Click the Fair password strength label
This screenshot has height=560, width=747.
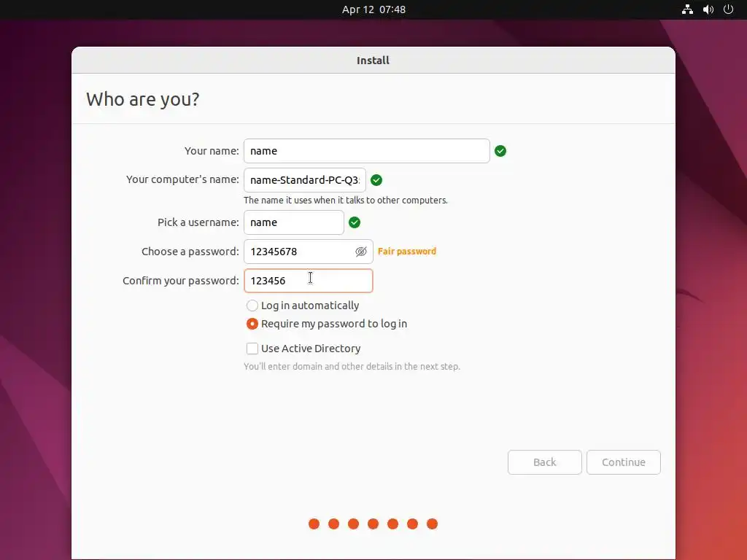click(407, 252)
